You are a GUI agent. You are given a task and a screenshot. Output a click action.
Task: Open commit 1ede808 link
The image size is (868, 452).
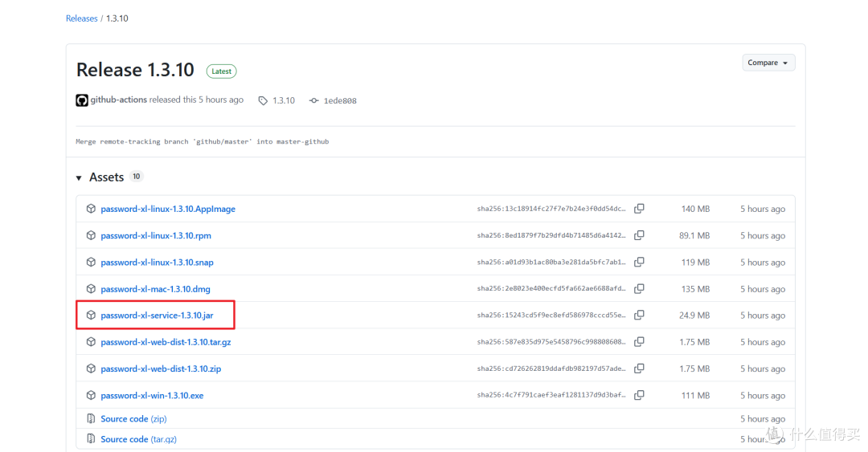point(340,100)
